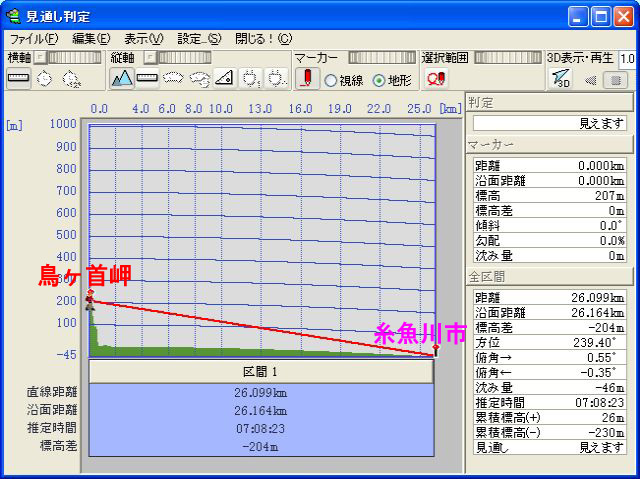Collapse the マーカー panel header

[549, 144]
